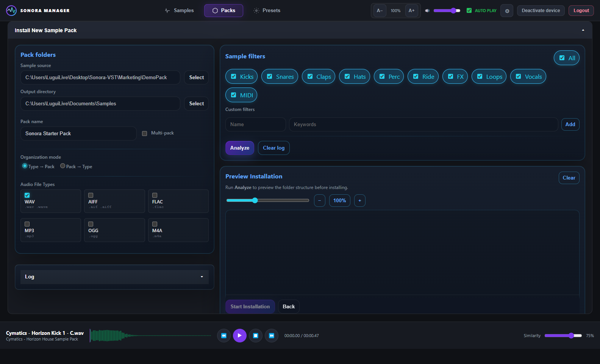Enable the Multi-pack checkbox

(x=144, y=133)
